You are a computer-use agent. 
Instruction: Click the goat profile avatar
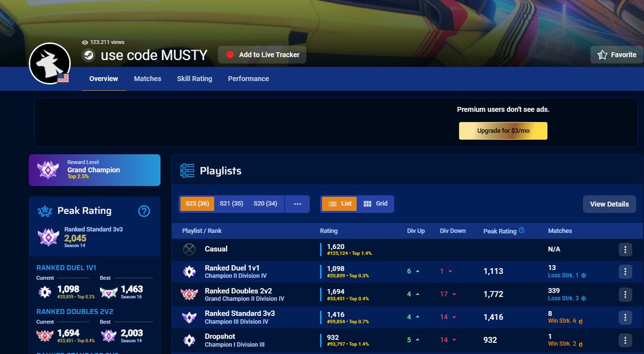click(50, 63)
